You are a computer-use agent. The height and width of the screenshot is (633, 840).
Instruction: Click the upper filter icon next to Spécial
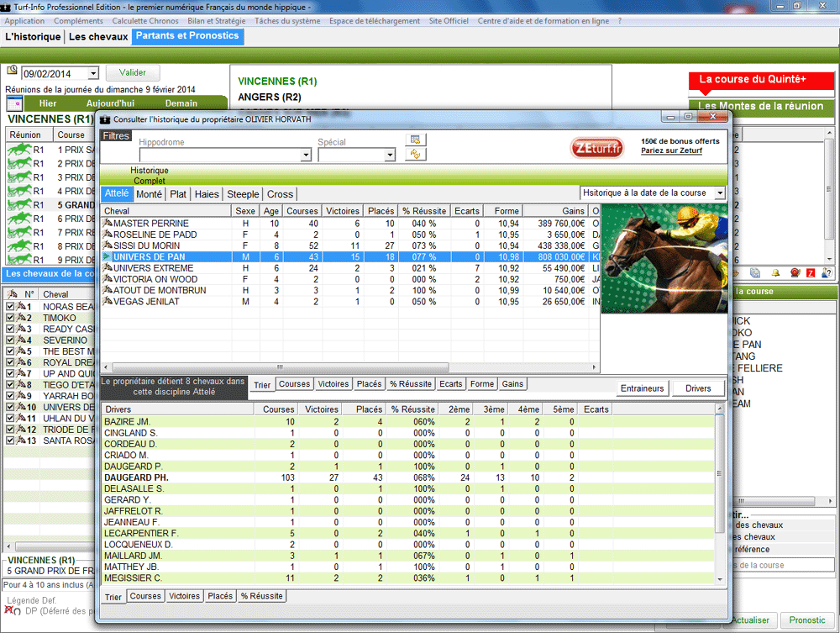tap(415, 140)
